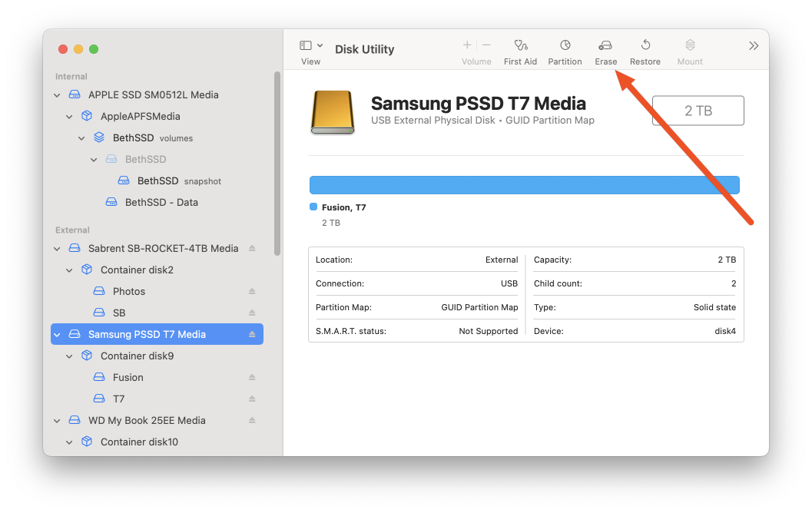
Task: Click the "disk4" device value
Action: 725,331
